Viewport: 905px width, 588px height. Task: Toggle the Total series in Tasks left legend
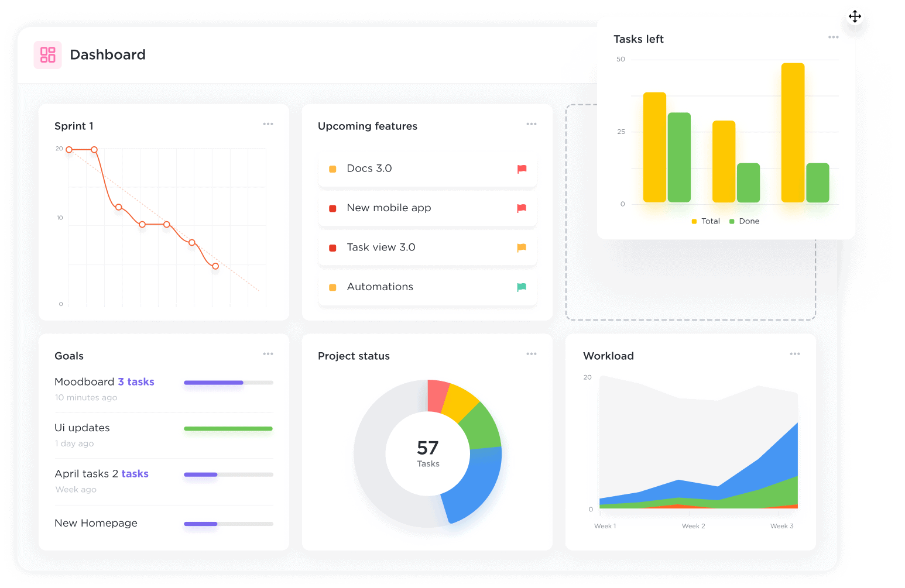point(705,221)
